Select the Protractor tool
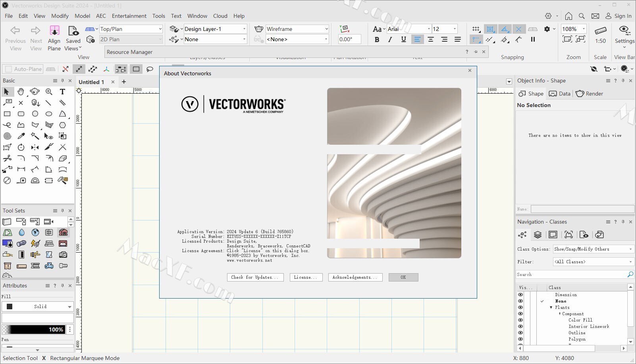636x364 pixels. coord(35,180)
